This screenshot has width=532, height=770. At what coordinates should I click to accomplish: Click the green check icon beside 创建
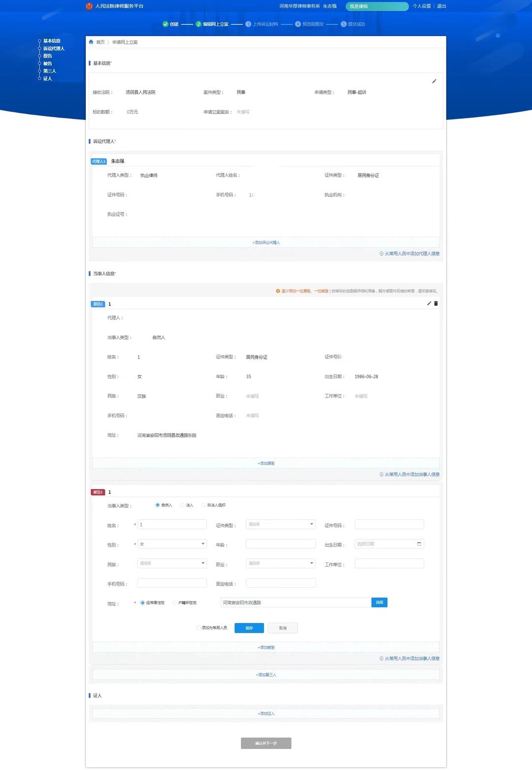[166, 24]
